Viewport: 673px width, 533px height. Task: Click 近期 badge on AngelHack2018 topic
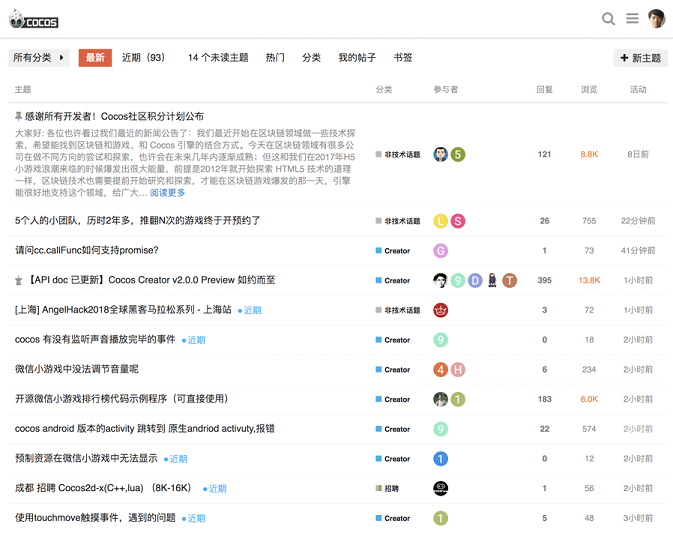click(250, 310)
